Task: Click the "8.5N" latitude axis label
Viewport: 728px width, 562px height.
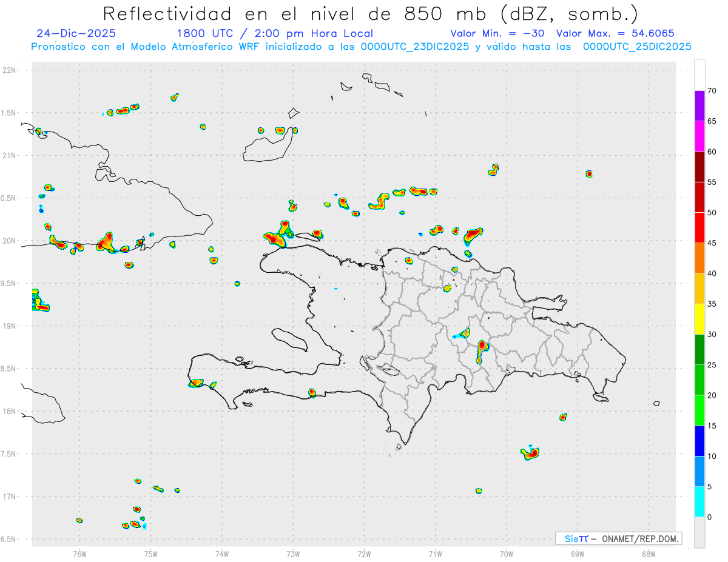Action: pos(9,369)
